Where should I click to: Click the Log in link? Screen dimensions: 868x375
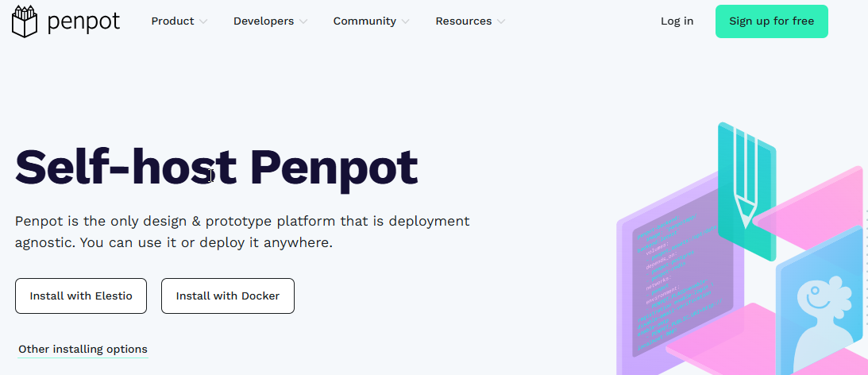click(x=677, y=21)
